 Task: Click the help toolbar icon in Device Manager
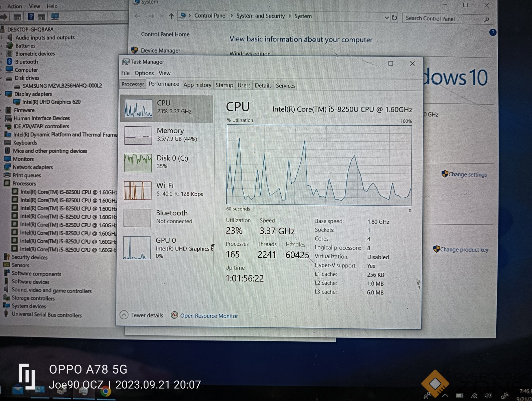click(x=31, y=17)
